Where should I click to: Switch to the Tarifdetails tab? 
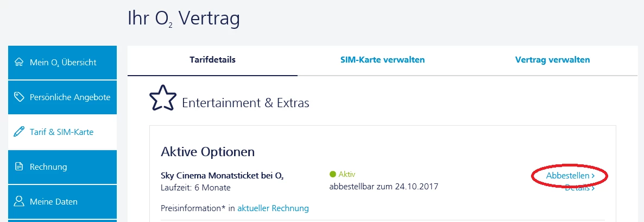[x=212, y=60]
